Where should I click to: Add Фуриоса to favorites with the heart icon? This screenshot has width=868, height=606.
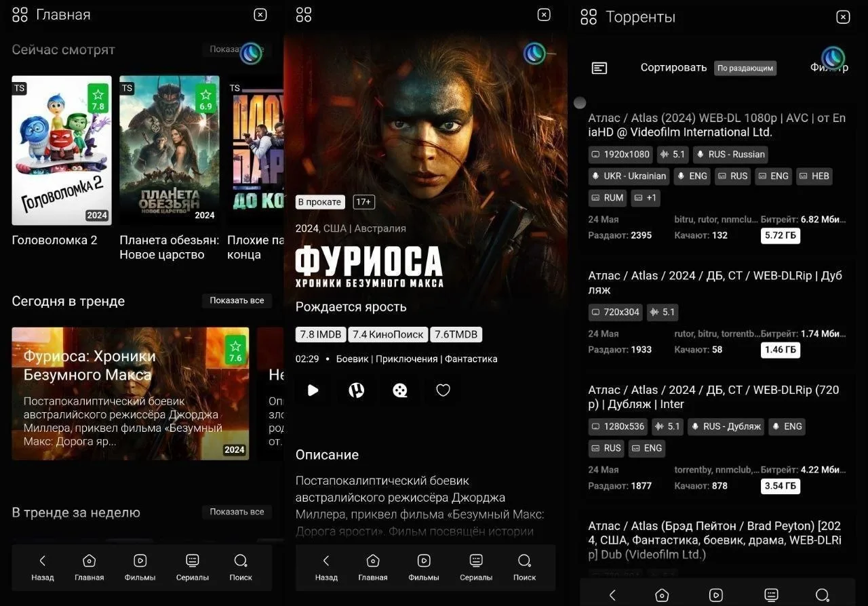click(x=443, y=390)
